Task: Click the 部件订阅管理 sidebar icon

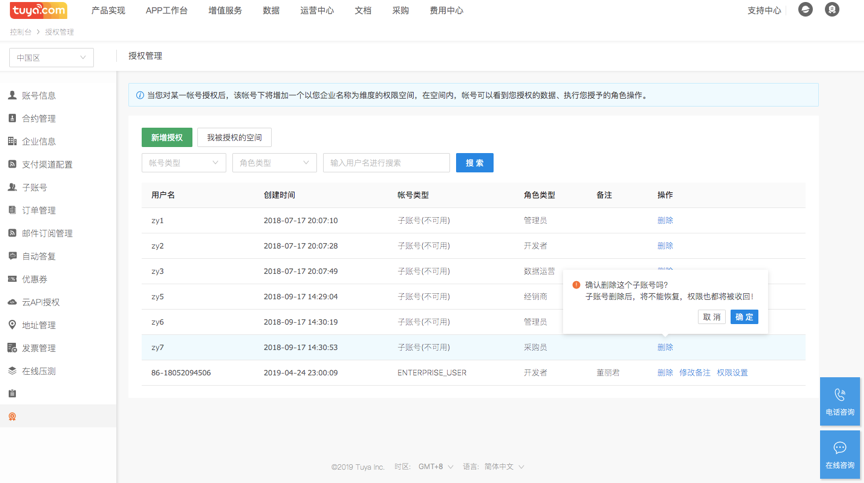Action: [12, 233]
